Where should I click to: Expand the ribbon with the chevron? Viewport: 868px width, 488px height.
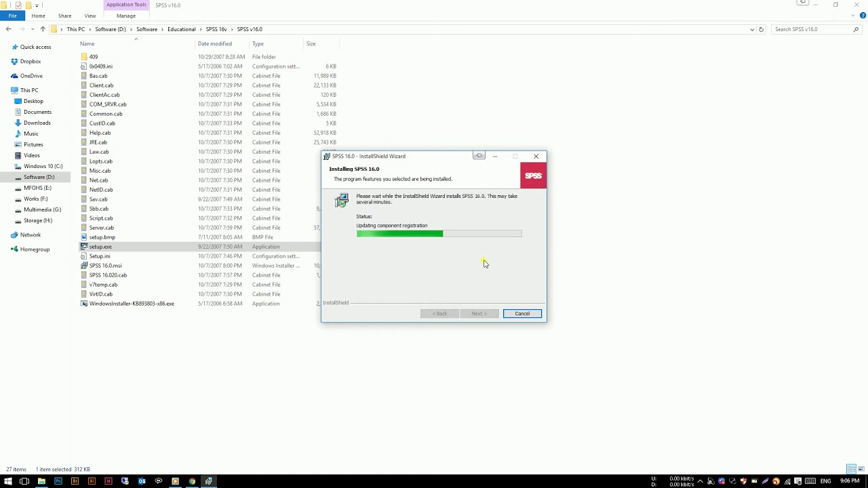coord(854,16)
